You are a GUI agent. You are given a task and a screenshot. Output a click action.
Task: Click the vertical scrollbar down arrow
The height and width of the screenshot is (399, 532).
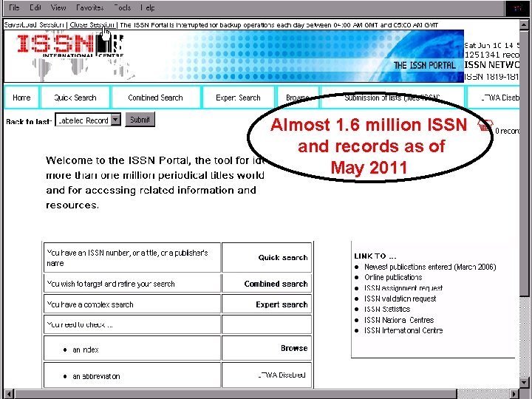pyautogui.click(x=524, y=382)
